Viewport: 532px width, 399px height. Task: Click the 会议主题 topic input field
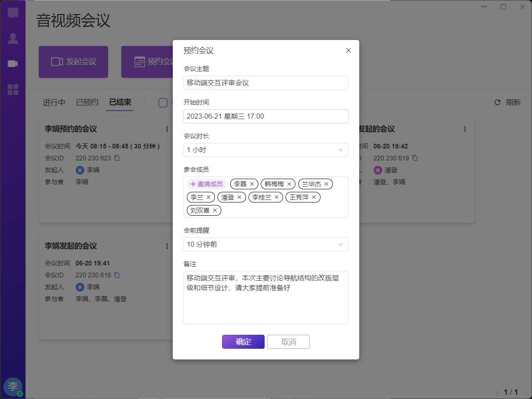pyautogui.click(x=266, y=83)
